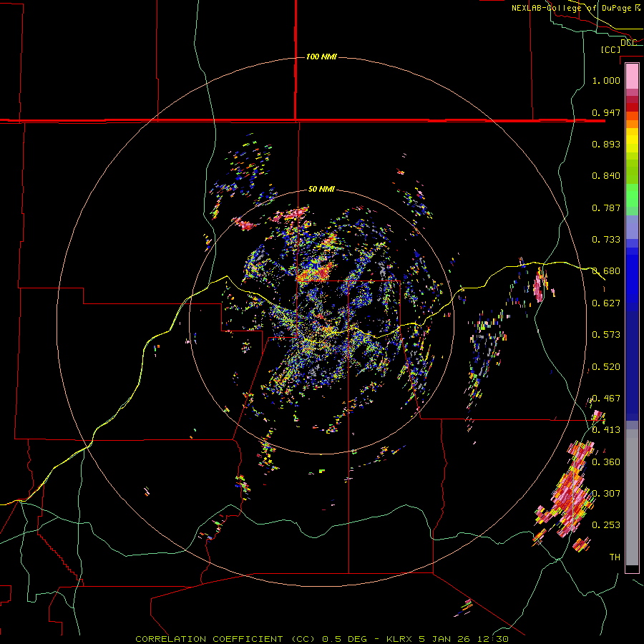644x644 pixels.
Task: Click the 1.000 scale value
Action: 606,80
